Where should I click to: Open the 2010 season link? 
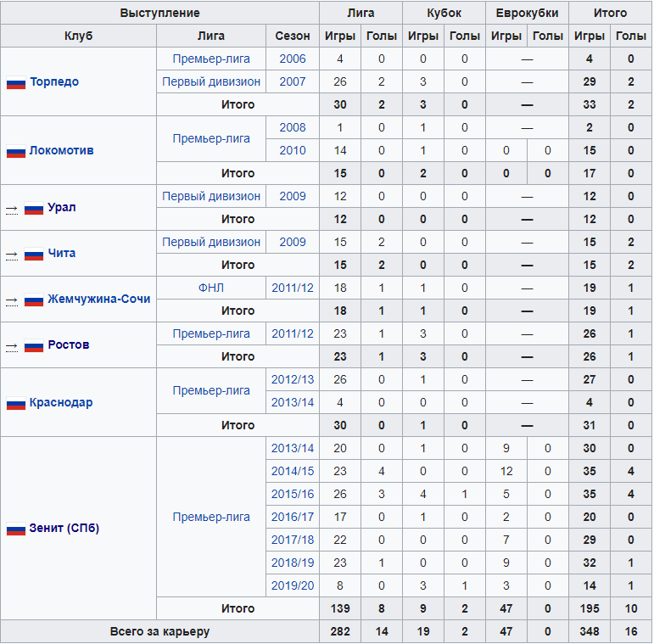pos(293,150)
